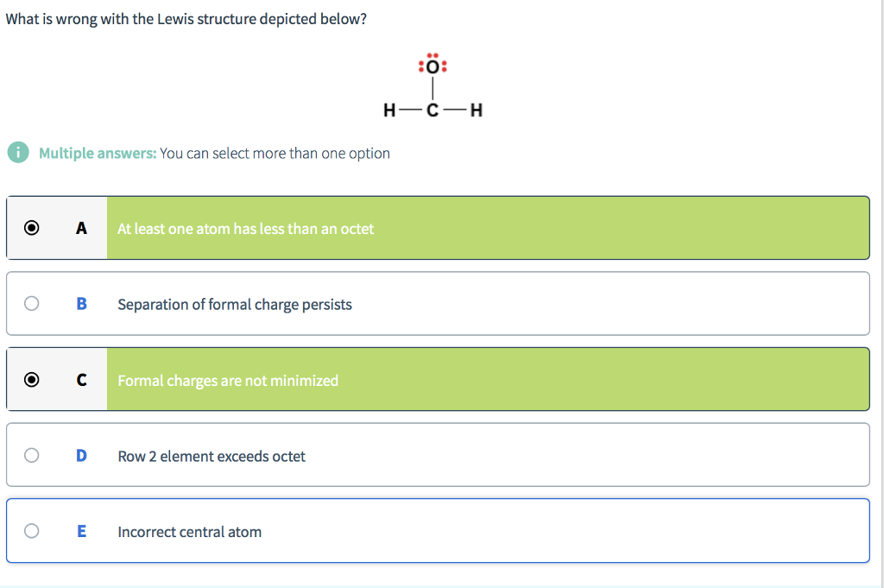Choose answer 'Separation of formal charge persists'
Screen dimensions: 884x588
235,304
